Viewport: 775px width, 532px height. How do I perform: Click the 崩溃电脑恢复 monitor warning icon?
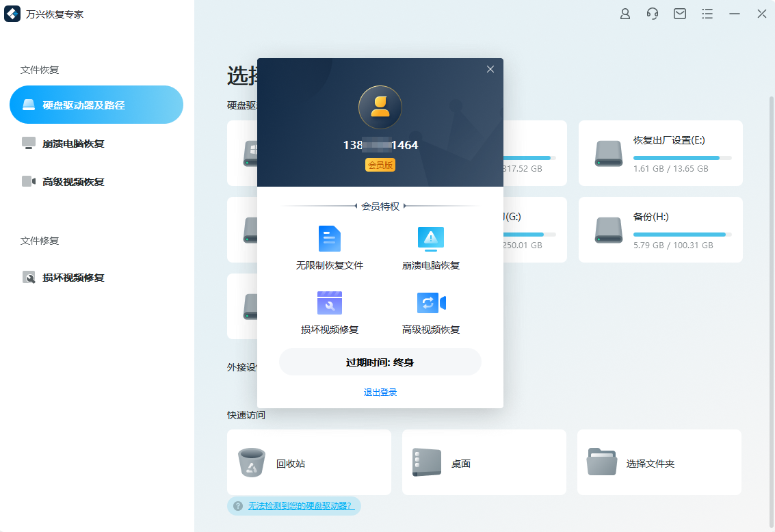(x=430, y=239)
